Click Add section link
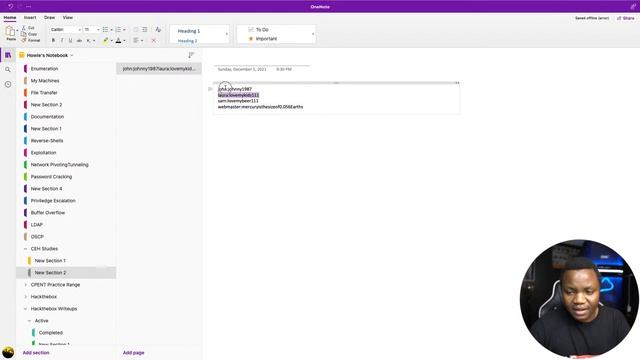The image size is (640, 360). click(x=36, y=353)
